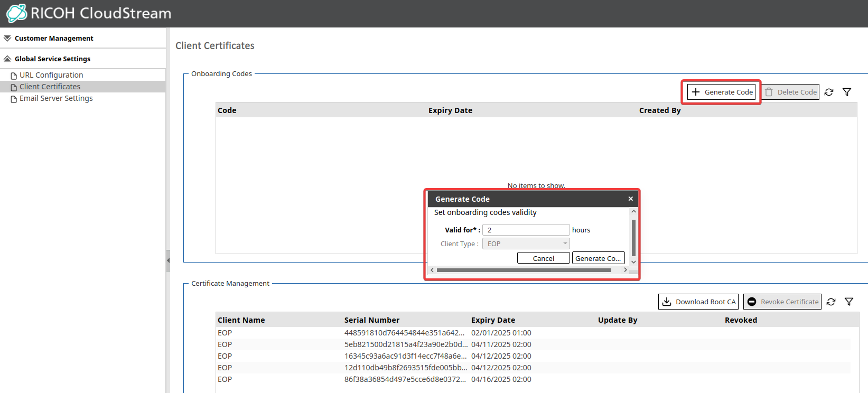Close the Generate Code dialog

click(x=630, y=199)
